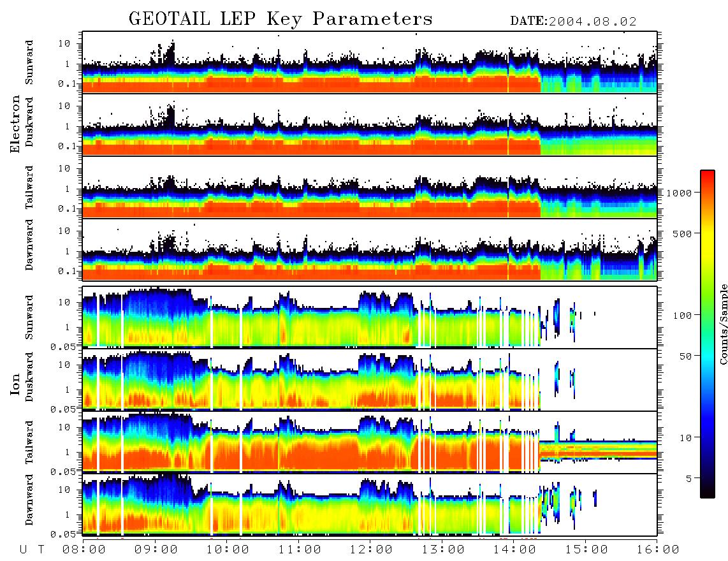Select the Electron "Sunward" axis label

pos(29,62)
